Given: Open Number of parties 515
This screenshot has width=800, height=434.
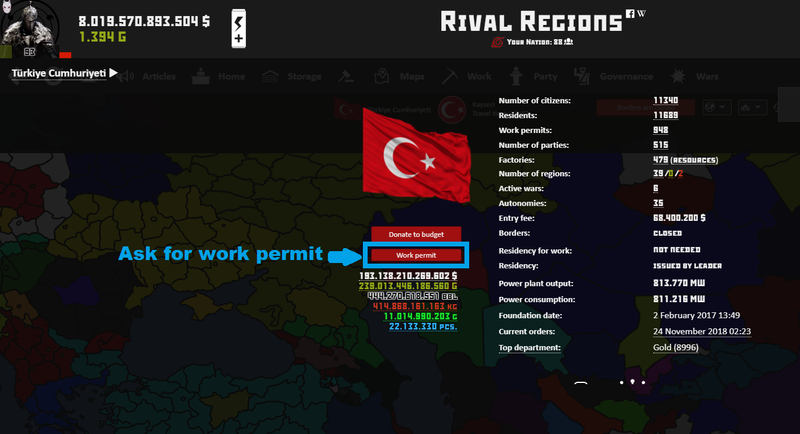Looking at the screenshot, I should pos(661,145).
